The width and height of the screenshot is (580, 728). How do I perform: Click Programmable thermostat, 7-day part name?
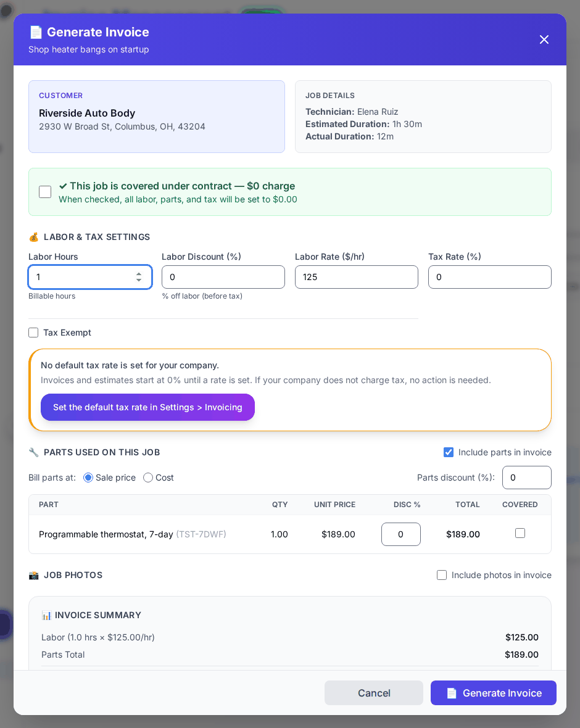(x=106, y=534)
